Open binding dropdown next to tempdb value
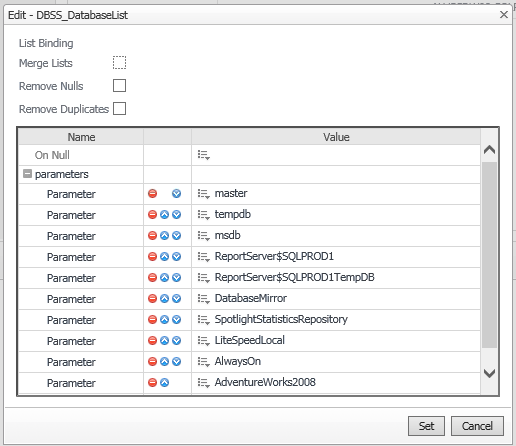The height and width of the screenshot is (446, 516). (x=203, y=215)
